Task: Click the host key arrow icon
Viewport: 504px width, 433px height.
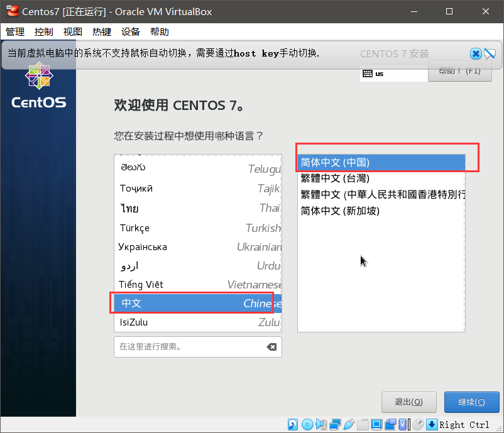Action: tap(432, 424)
